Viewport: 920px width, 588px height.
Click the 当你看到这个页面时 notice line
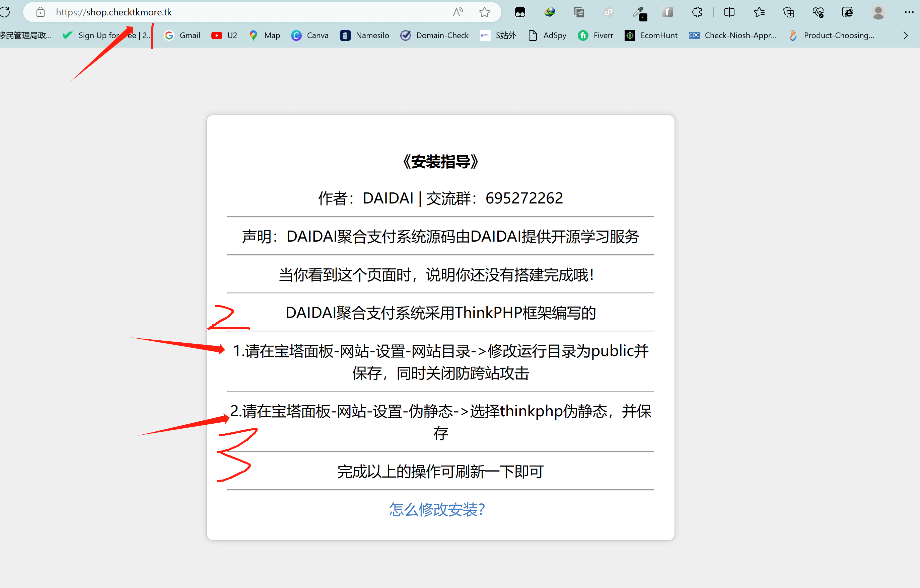[437, 274]
